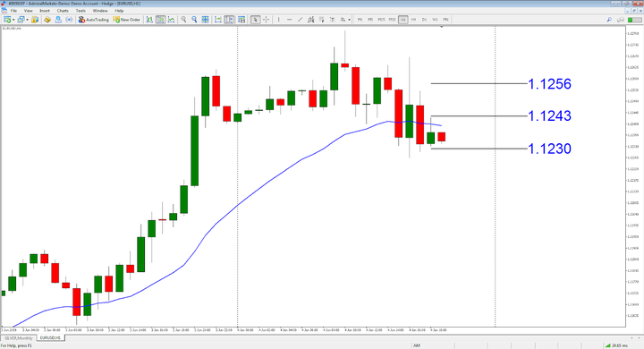Switch to the SILVER,Monthly chart tab

click(x=19, y=338)
